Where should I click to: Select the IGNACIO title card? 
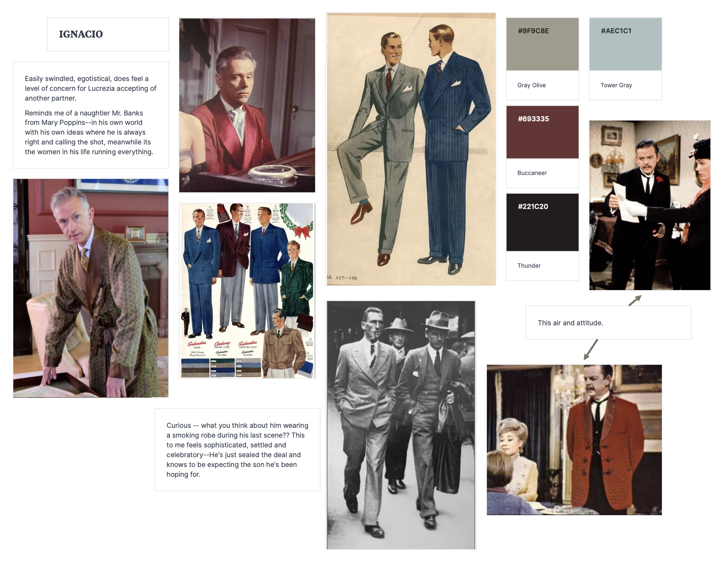pos(108,34)
